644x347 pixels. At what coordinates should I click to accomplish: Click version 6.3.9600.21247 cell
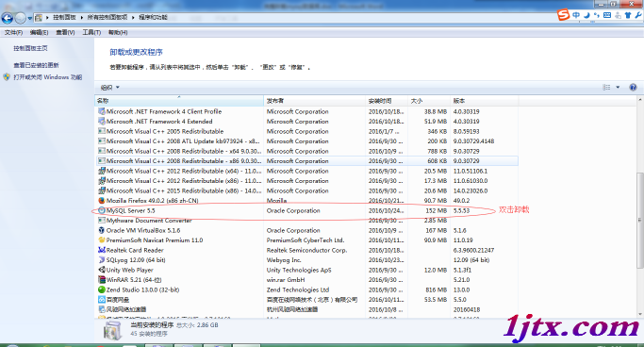(x=473, y=250)
